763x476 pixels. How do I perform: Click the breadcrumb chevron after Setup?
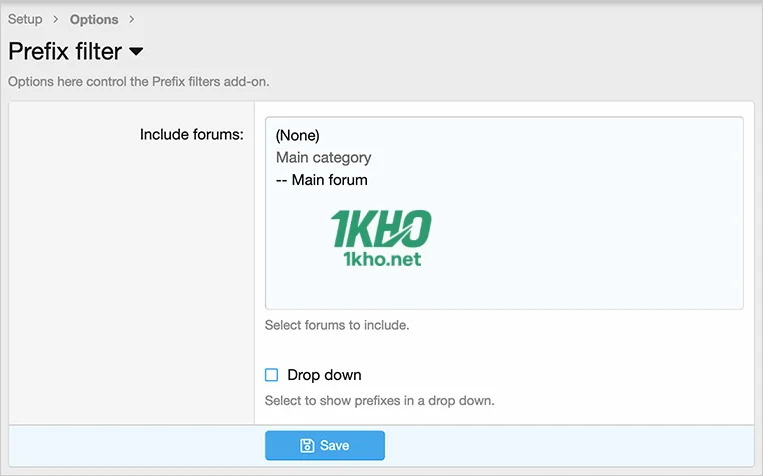[x=56, y=19]
